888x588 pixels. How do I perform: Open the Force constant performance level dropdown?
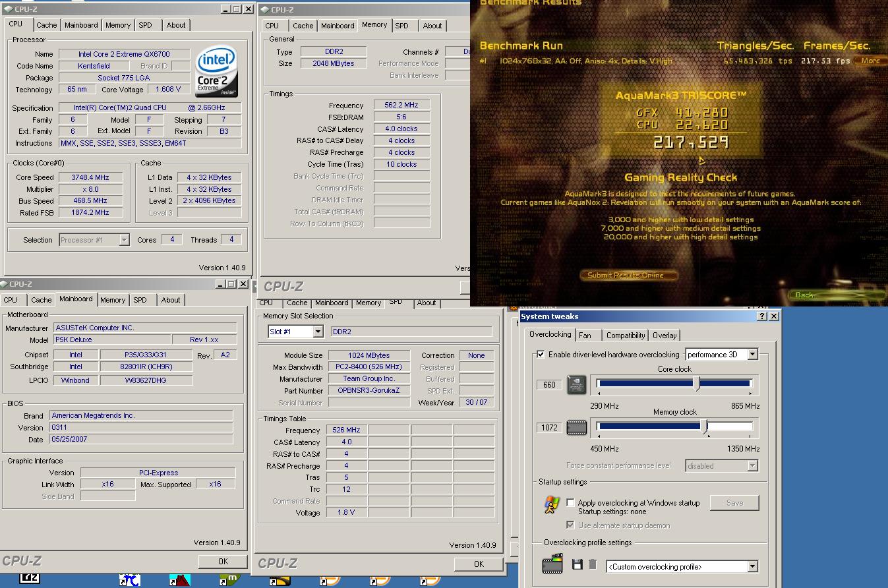pyautogui.click(x=752, y=466)
